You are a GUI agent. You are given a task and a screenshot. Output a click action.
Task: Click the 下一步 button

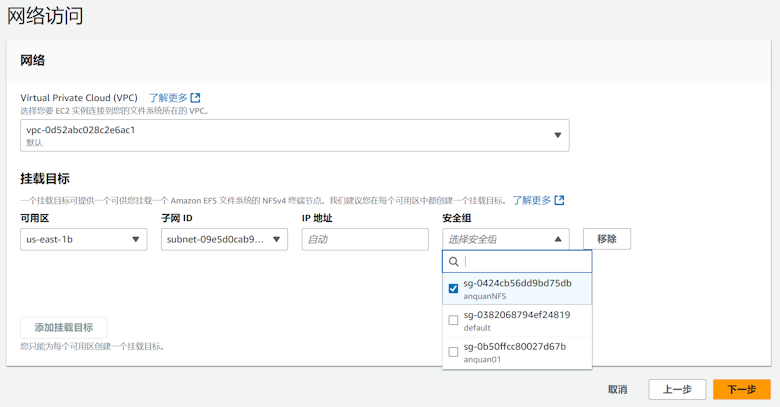coord(741,389)
